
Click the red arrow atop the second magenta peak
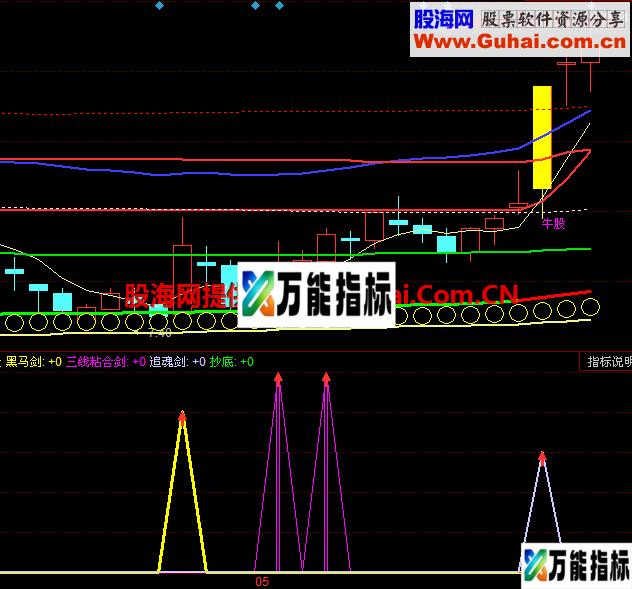click(x=326, y=379)
